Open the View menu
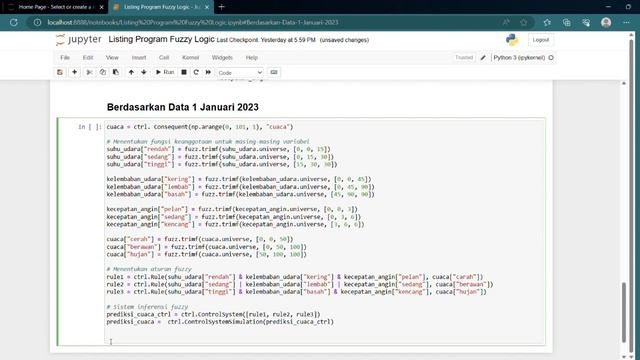The image size is (640, 360). (112, 58)
